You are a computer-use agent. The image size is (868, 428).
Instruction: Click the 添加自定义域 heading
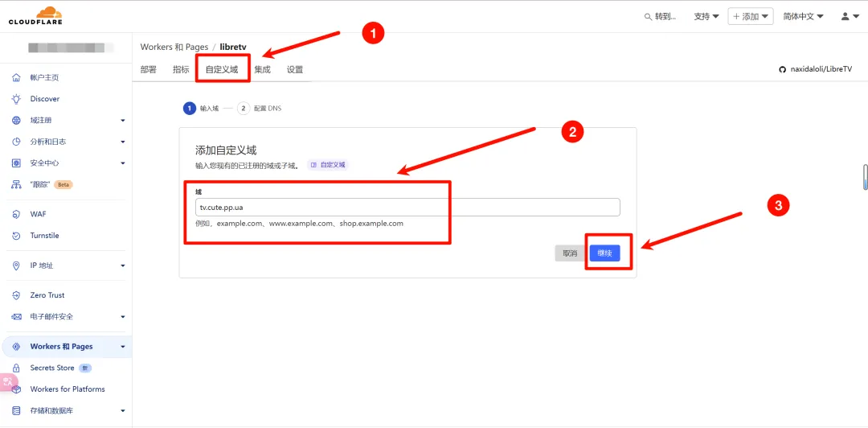coord(227,150)
